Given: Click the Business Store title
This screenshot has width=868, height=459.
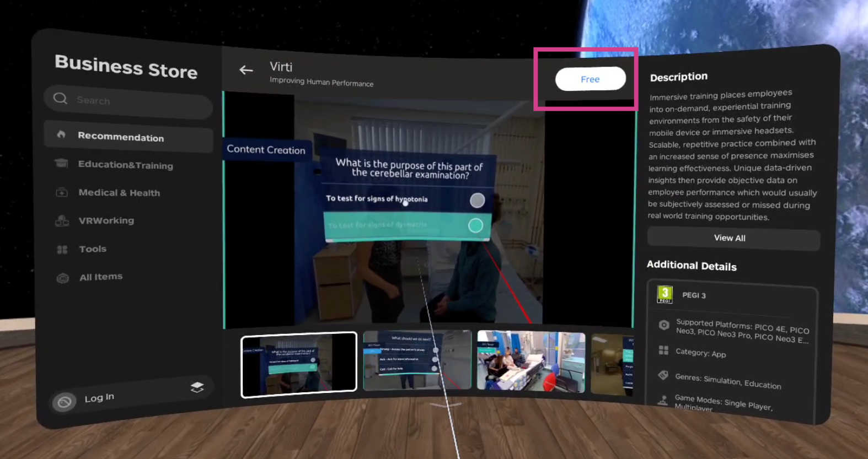Looking at the screenshot, I should pyautogui.click(x=126, y=67).
